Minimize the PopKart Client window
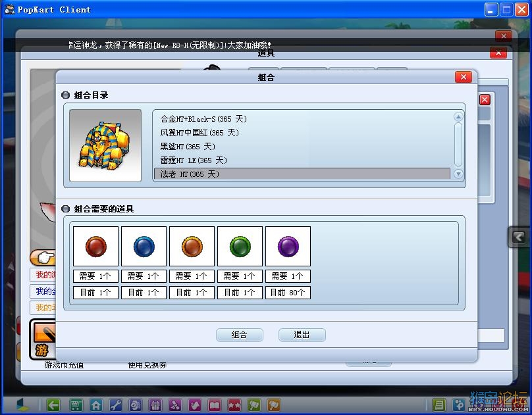Viewport: 532px width, 415px height. [491, 10]
